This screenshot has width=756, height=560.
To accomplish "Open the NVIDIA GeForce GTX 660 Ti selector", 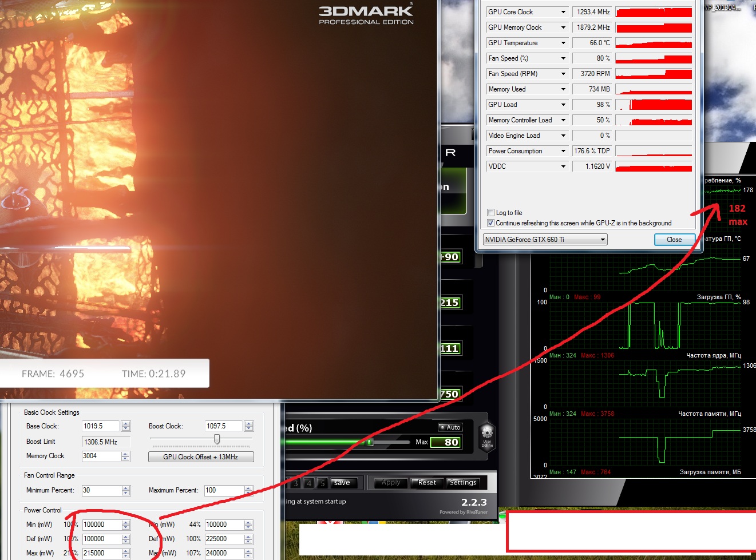I will click(545, 240).
